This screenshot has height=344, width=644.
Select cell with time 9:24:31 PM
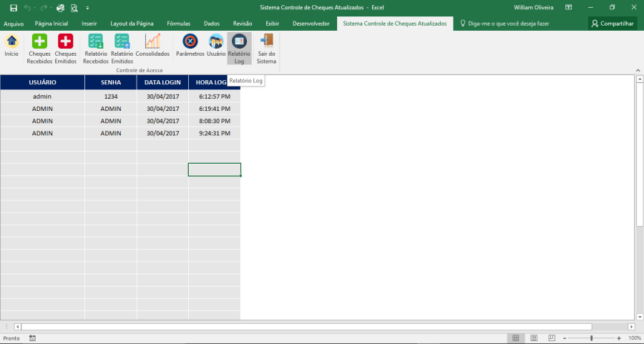(215, 134)
